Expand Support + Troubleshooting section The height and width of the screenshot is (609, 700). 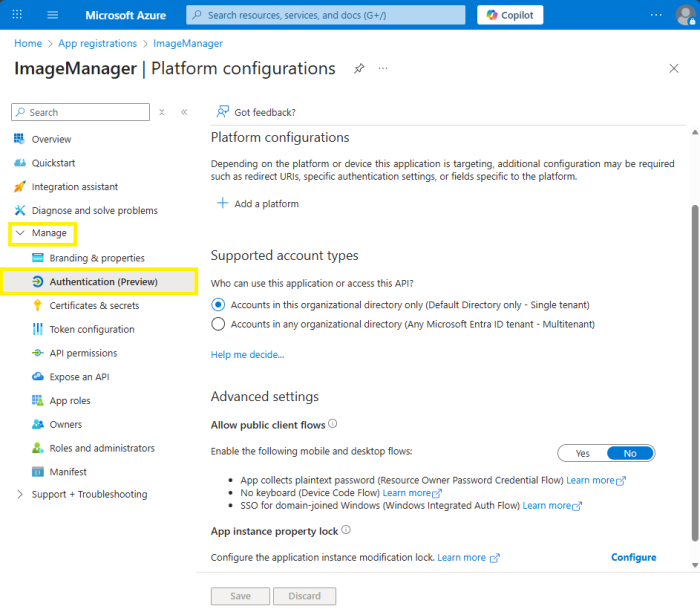click(20, 495)
